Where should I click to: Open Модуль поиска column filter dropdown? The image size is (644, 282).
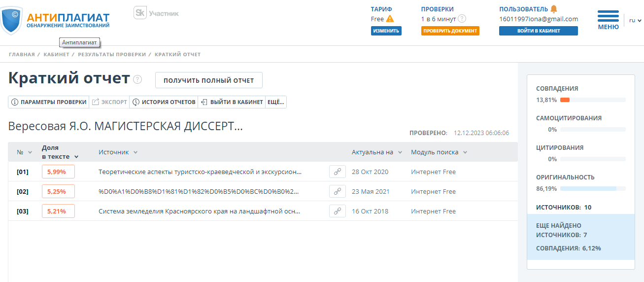pyautogui.click(x=465, y=152)
